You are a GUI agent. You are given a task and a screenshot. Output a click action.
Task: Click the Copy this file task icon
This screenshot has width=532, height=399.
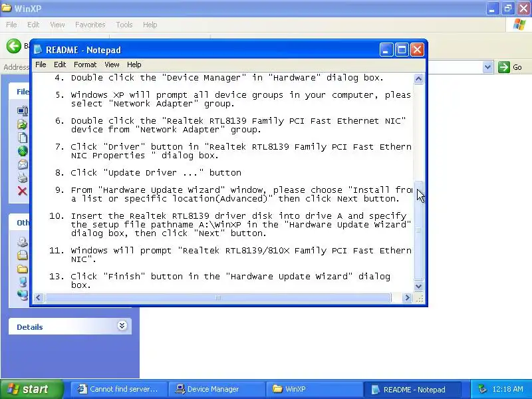23,138
